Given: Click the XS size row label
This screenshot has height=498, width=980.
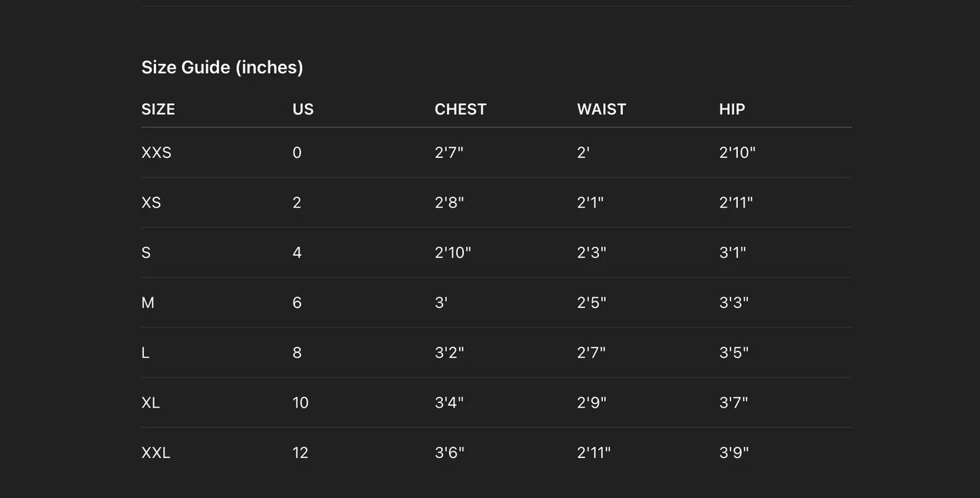Looking at the screenshot, I should click(151, 203).
